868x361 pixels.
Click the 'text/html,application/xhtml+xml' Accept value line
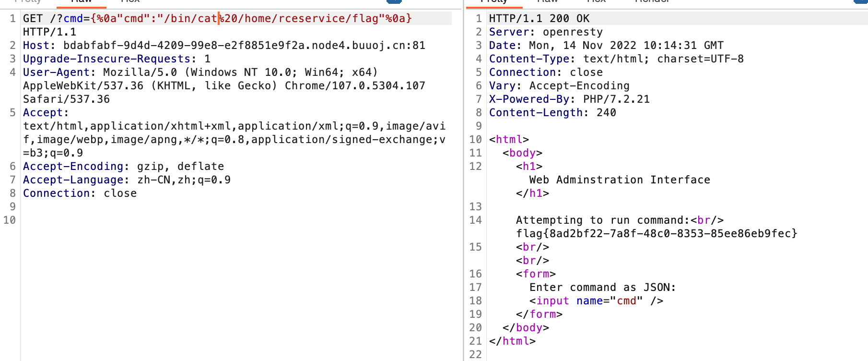click(234, 126)
